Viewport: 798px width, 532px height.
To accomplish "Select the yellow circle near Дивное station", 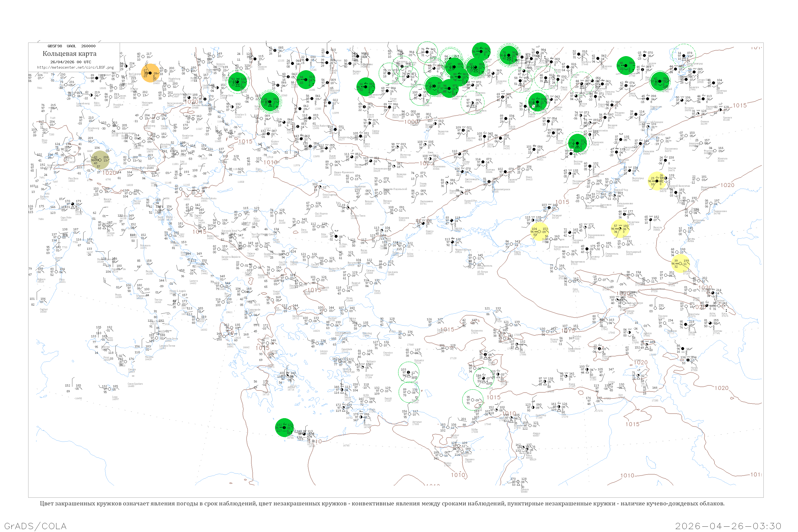I will pyautogui.click(x=620, y=229).
